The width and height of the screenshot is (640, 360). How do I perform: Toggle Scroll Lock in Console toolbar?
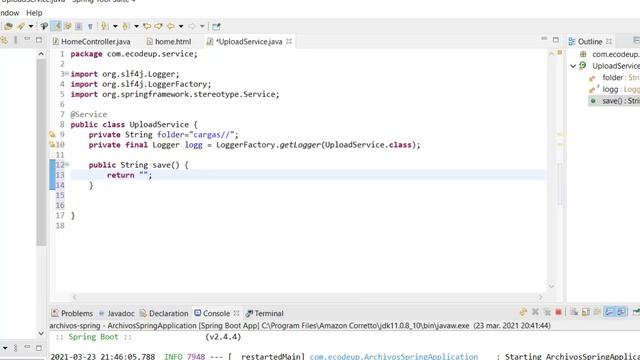click(x=586, y=312)
